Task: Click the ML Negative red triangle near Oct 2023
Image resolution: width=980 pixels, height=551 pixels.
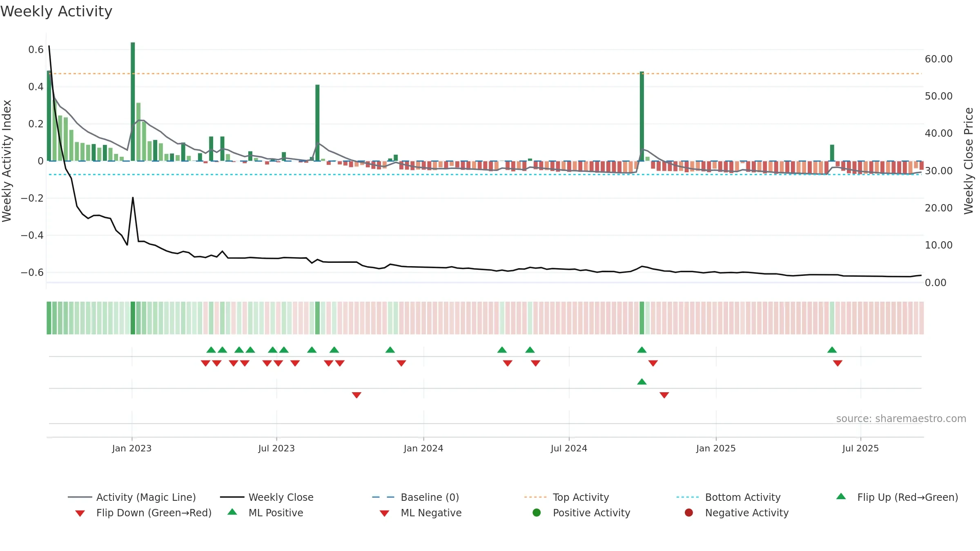Action: pyautogui.click(x=356, y=395)
